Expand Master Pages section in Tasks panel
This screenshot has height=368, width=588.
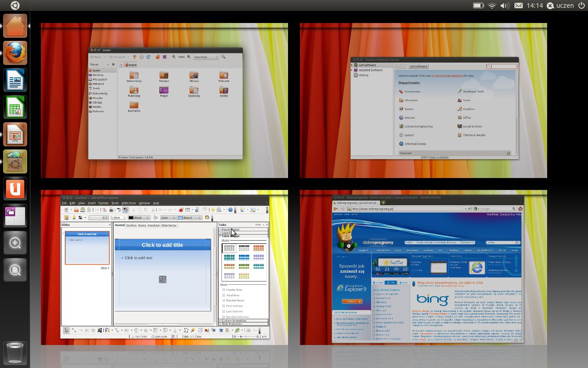[243, 229]
